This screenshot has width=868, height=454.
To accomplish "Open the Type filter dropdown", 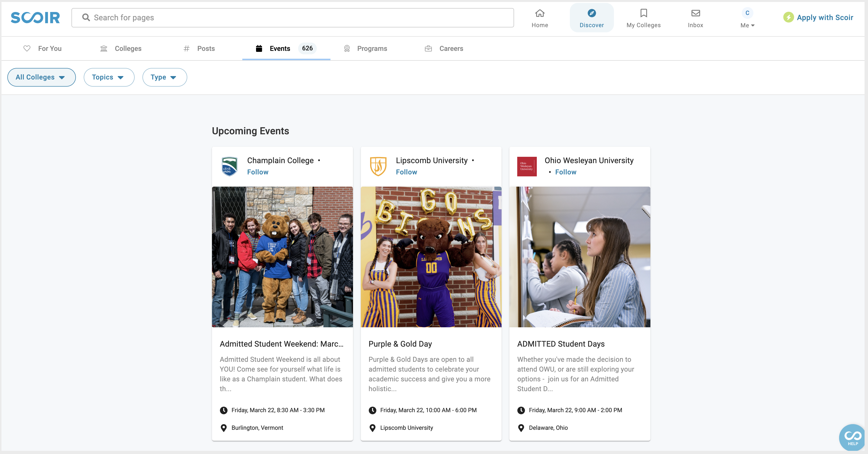I will pos(164,77).
